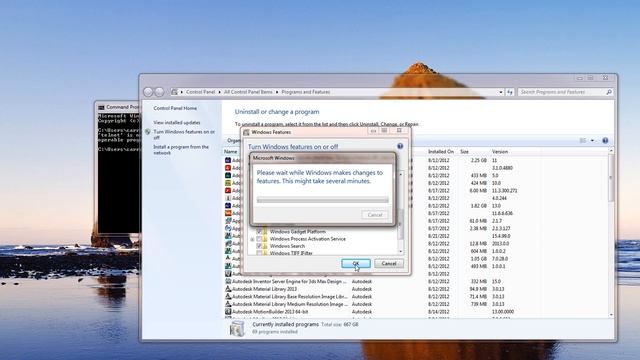Viewport: 640px width, 360px height.
Task: Click the Currently installed programs icon
Action: click(237, 329)
